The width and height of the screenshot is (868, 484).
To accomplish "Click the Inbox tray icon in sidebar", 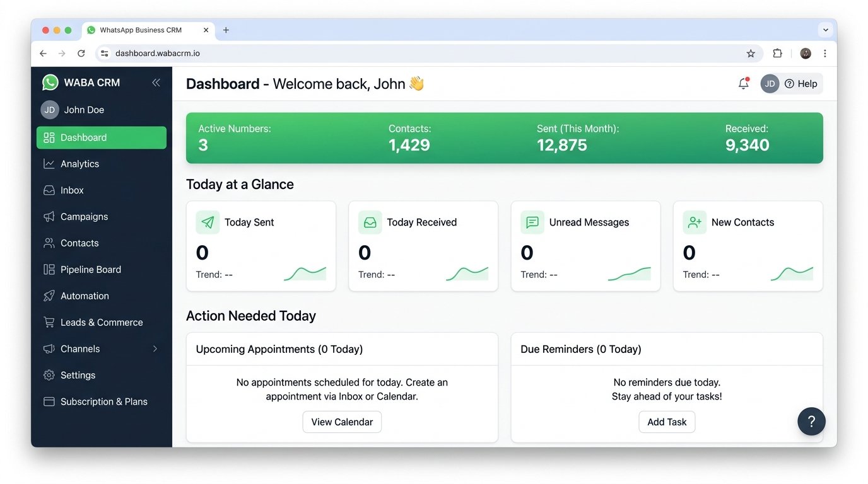I will (x=49, y=190).
